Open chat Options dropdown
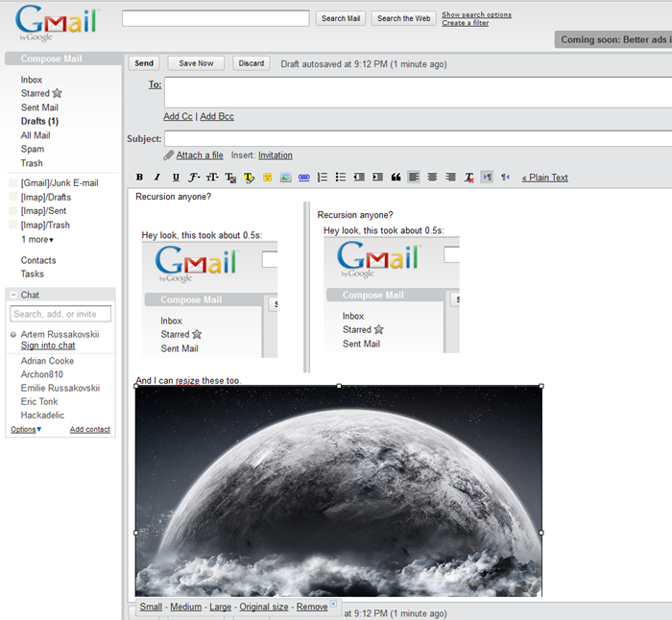 pos(26,429)
